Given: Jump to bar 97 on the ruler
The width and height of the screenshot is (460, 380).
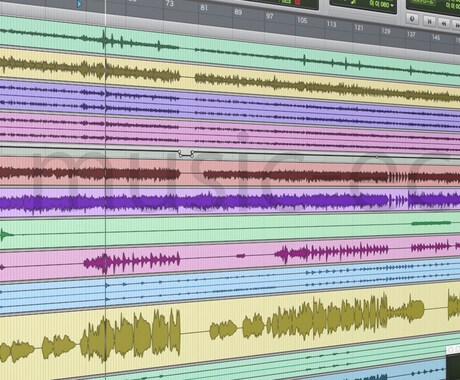Looking at the screenshot, I should click(270, 16).
